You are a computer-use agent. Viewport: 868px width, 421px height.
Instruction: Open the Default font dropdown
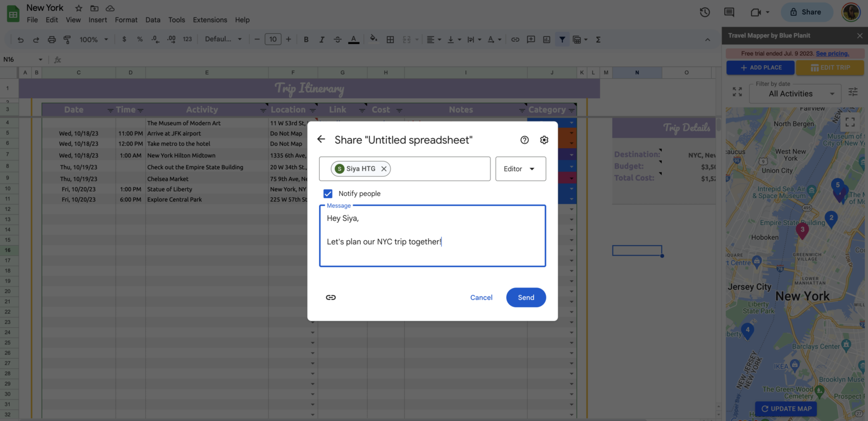pos(223,39)
